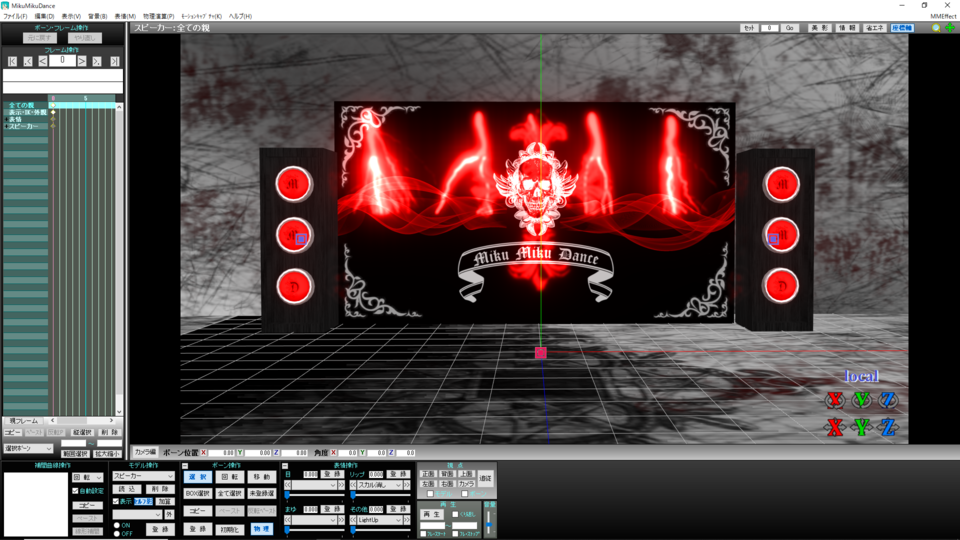Click the magnifier zoom icon top right

936,28
